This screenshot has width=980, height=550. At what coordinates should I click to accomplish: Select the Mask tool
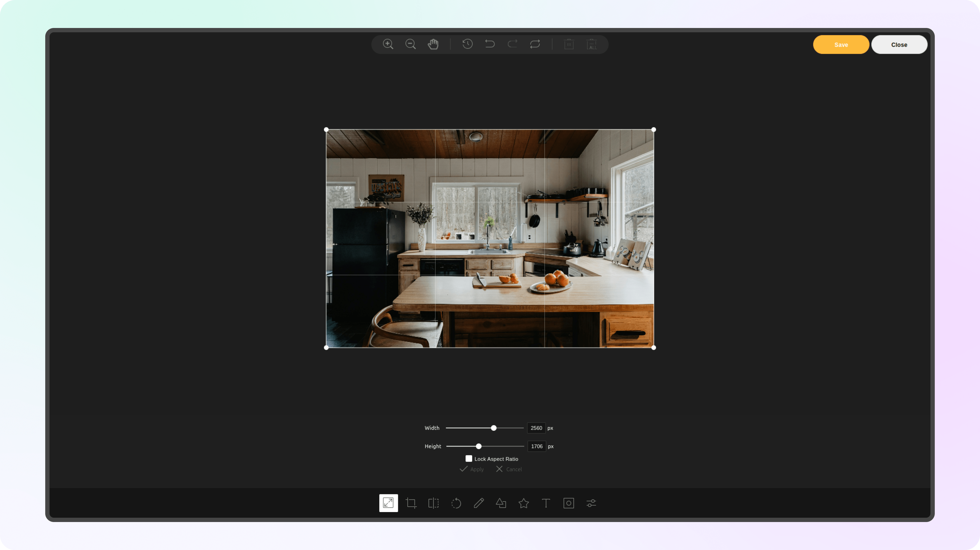click(x=569, y=503)
